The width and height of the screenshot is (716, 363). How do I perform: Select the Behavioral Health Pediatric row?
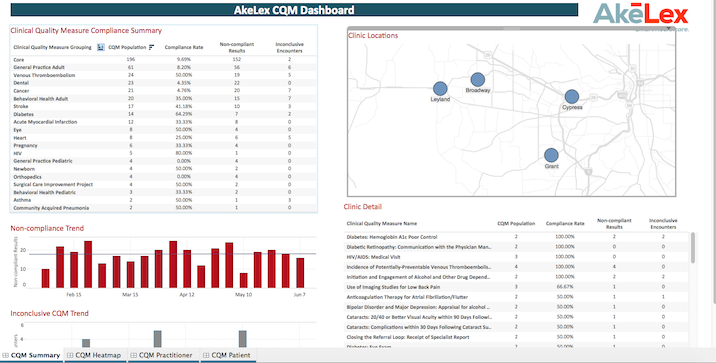(163, 192)
